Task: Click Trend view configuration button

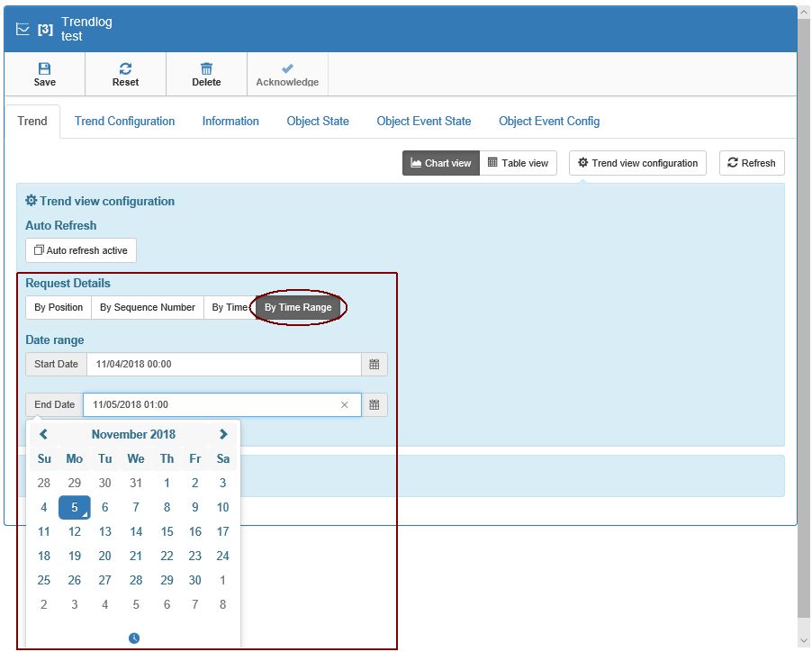Action: point(637,163)
